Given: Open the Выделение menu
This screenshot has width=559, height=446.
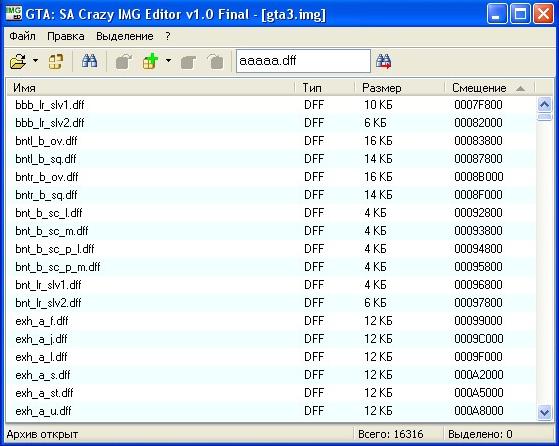Looking at the screenshot, I should [x=125, y=36].
